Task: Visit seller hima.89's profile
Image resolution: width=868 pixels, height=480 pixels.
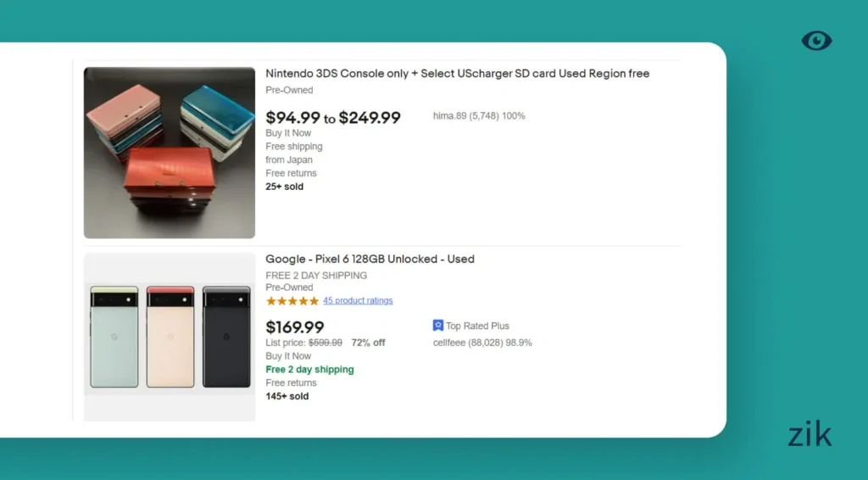Action: pyautogui.click(x=478, y=116)
